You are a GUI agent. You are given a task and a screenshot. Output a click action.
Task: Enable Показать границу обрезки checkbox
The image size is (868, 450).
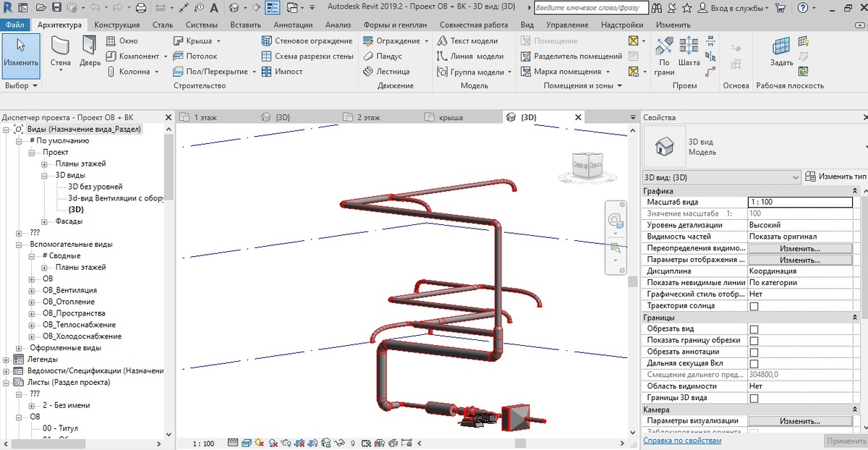click(754, 341)
